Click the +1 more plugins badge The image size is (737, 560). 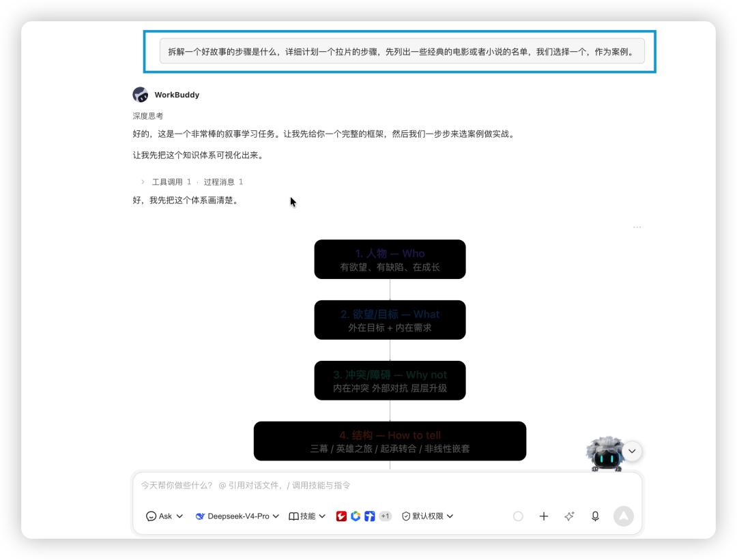click(385, 516)
